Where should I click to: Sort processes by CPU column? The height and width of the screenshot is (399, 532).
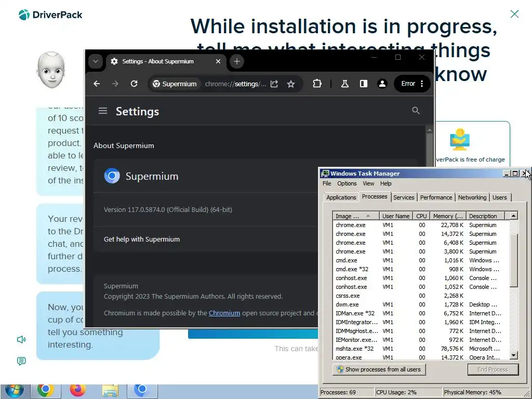click(421, 216)
